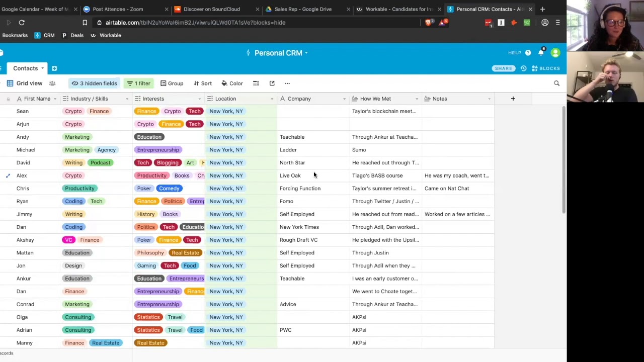Open the Airtable search magnifier
644x362 pixels.
[x=556, y=83]
